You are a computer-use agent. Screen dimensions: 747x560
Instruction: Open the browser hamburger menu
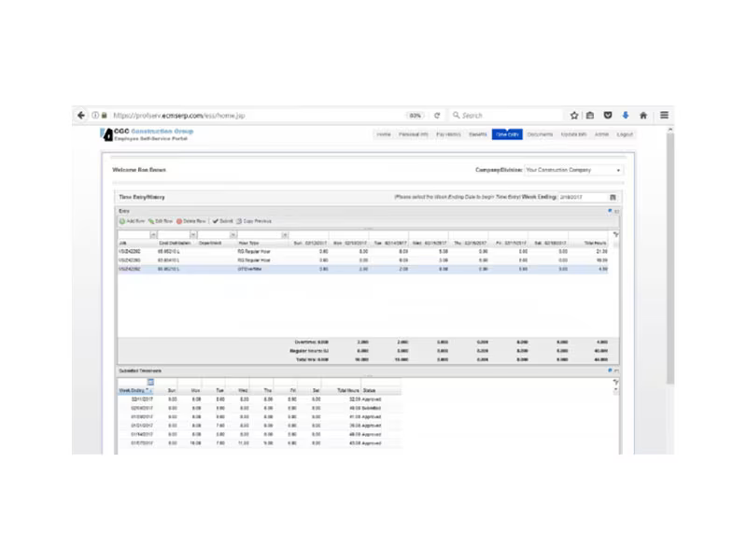pos(664,115)
